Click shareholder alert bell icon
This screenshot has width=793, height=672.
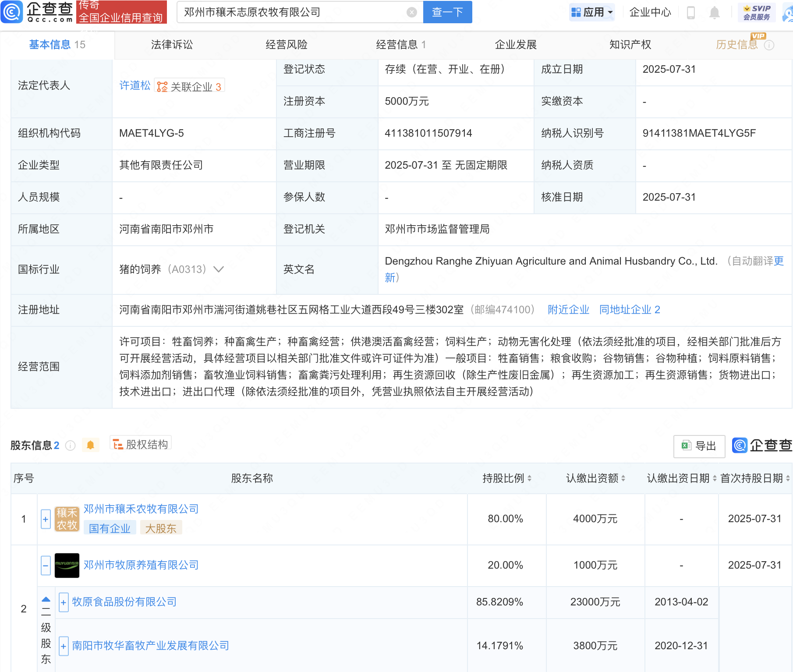point(91,445)
